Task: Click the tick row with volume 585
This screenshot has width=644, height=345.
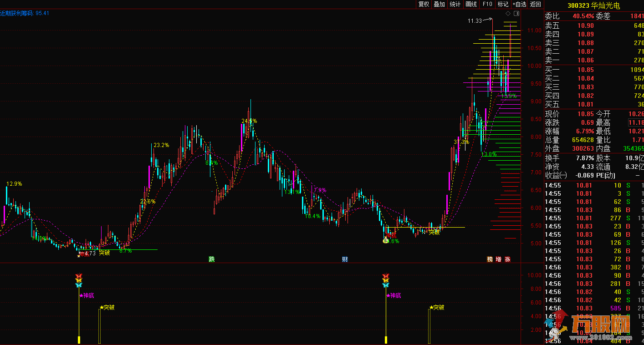Action: pyautogui.click(x=594, y=309)
